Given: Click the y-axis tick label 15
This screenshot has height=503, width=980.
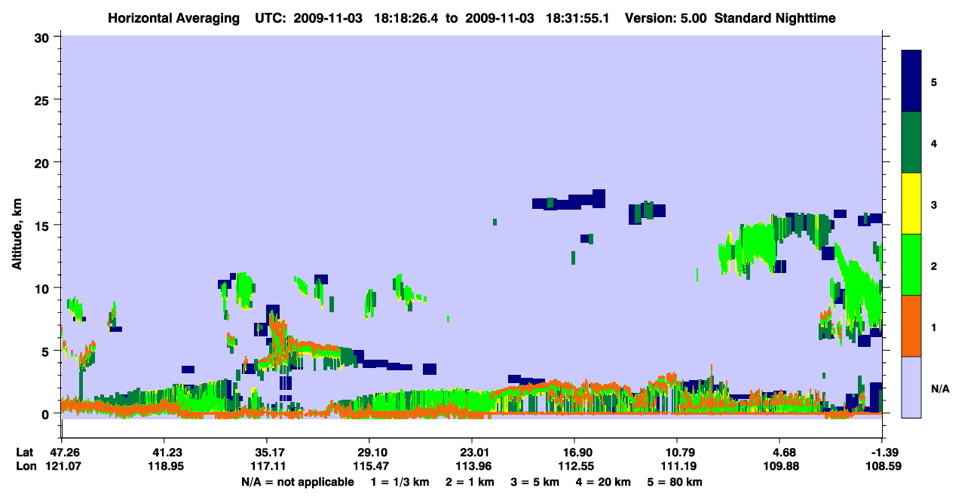Looking at the screenshot, I should (44, 225).
